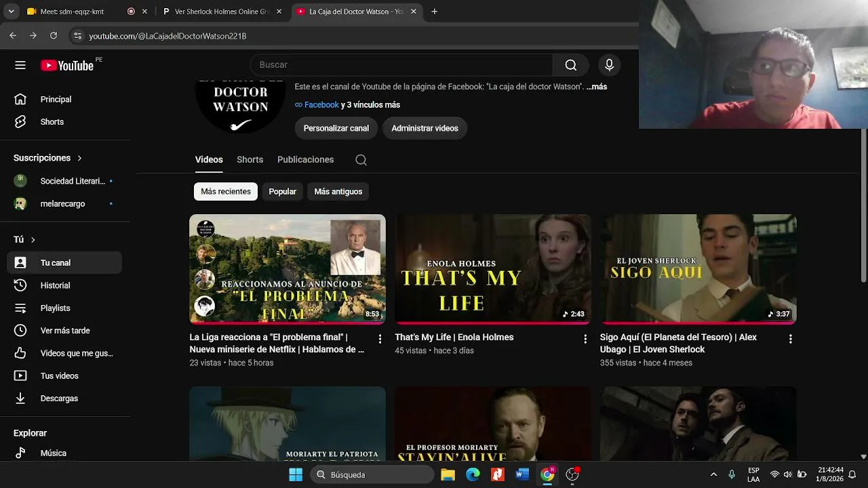Switch to La Caja del Doctor Watson tab

357,12
